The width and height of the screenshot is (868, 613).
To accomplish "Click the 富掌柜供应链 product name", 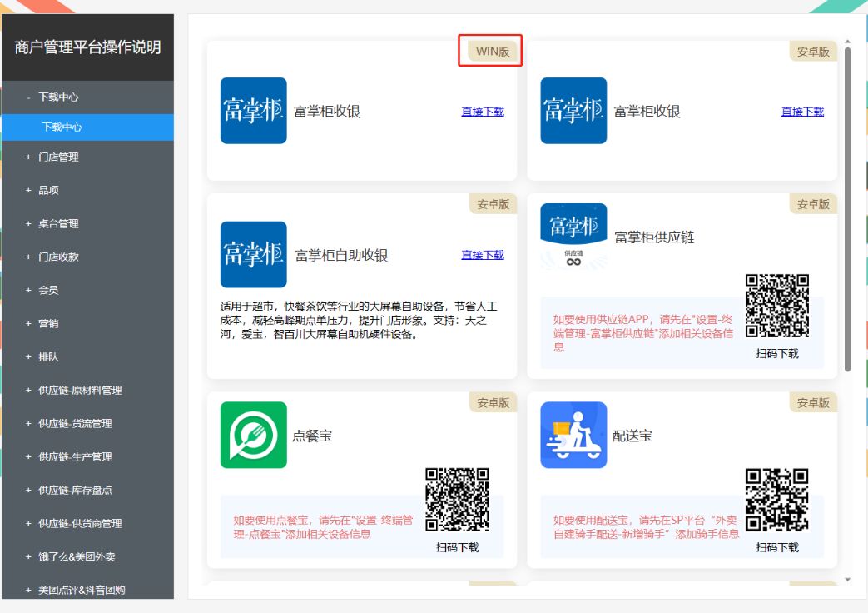I will click(x=654, y=237).
